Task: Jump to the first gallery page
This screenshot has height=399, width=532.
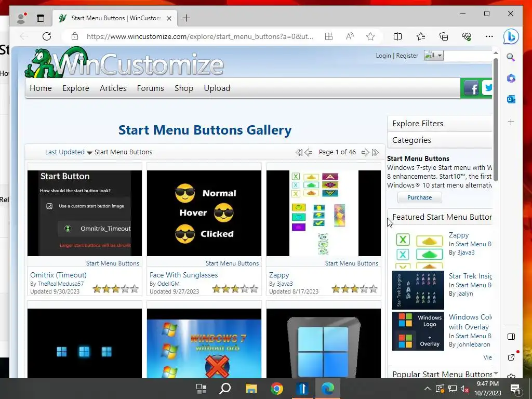Action: point(299,152)
